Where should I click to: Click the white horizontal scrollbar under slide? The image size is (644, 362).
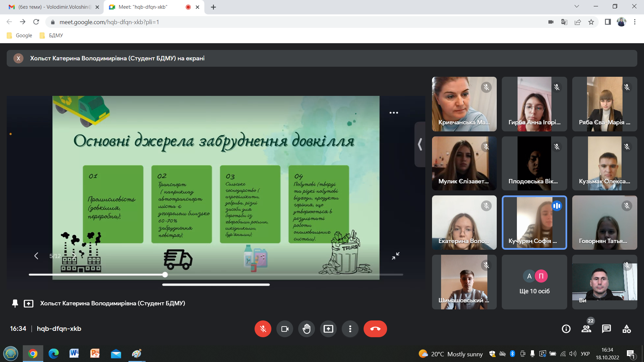coord(216,285)
